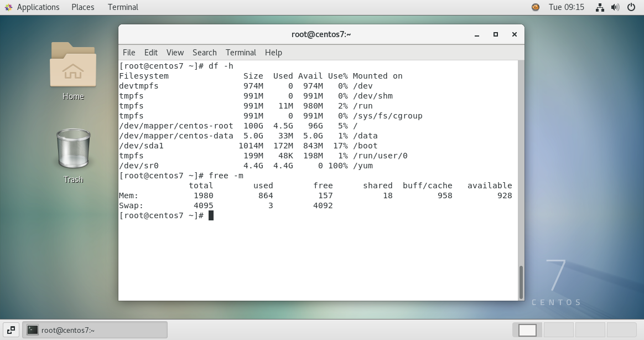Click the 'Swap:' row label
Image resolution: width=644 pixels, height=340 pixels.
point(132,205)
